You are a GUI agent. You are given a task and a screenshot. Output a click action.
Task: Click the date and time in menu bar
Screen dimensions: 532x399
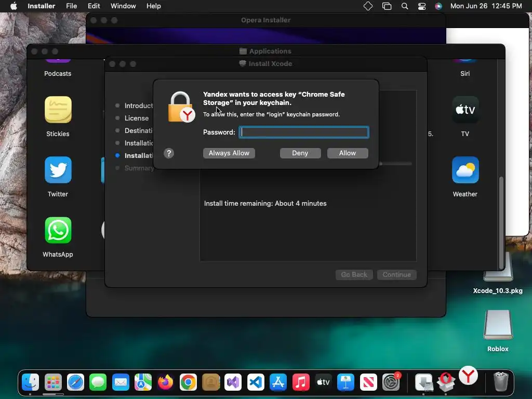(x=486, y=6)
